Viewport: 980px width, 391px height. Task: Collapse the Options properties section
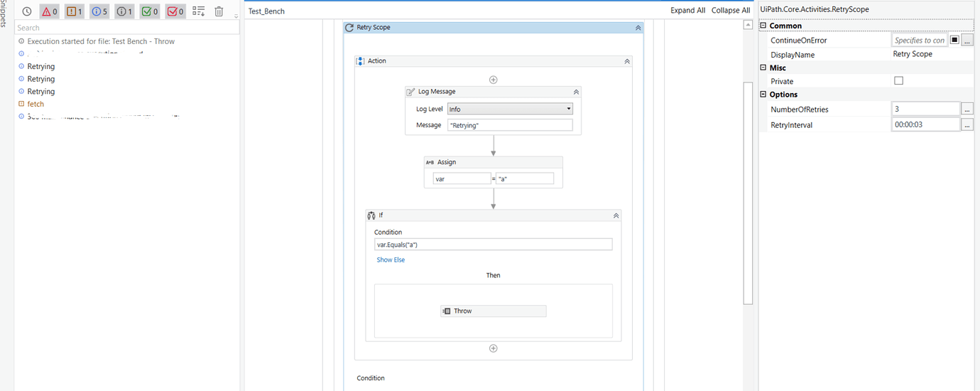[763, 95]
